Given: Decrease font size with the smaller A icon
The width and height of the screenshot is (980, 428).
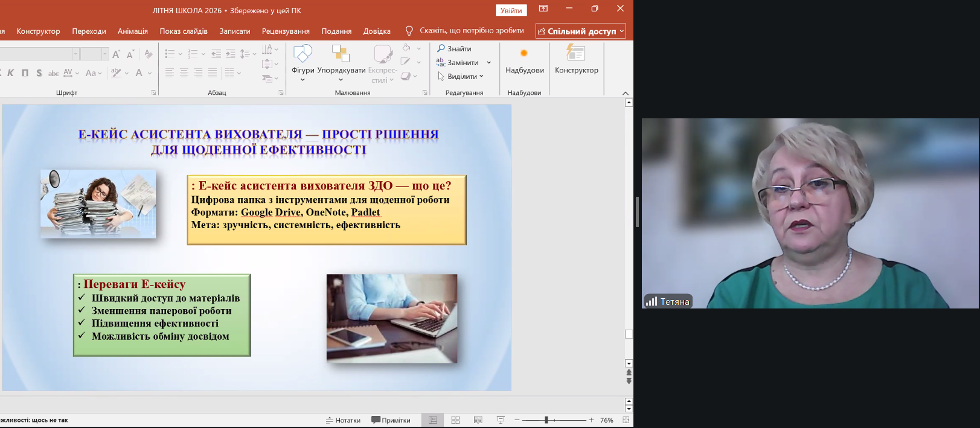Looking at the screenshot, I should click(130, 54).
